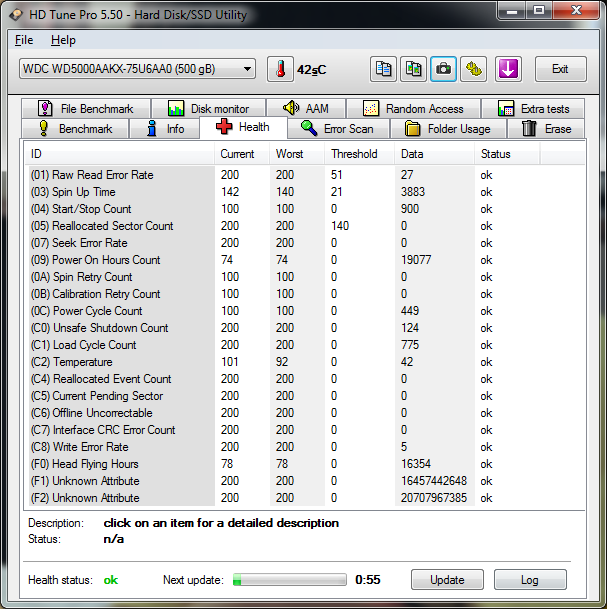Image resolution: width=607 pixels, height=609 pixels.
Task: Click the Data column header
Action: [x=435, y=154]
